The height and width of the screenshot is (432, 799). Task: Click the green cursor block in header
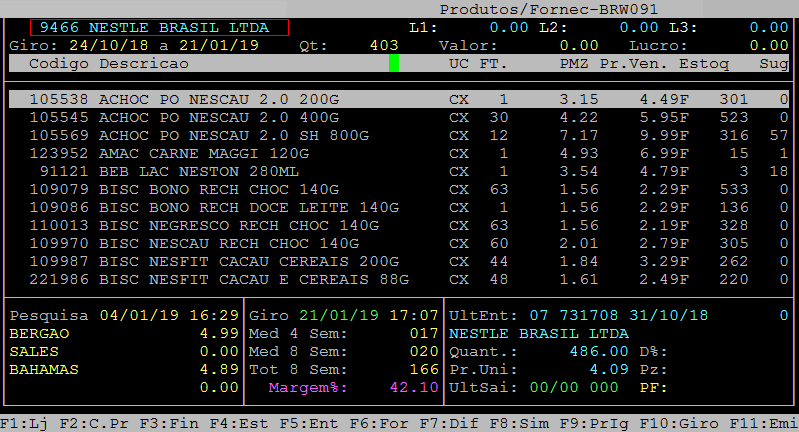click(x=394, y=64)
